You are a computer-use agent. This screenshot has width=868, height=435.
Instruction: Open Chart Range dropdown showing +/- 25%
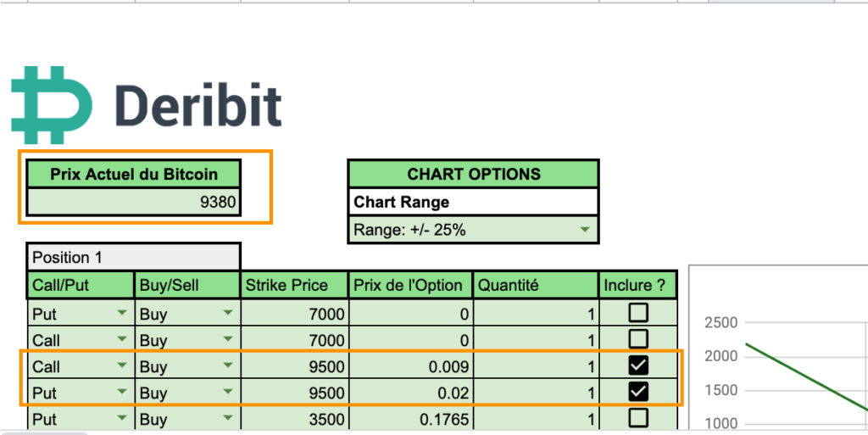pos(473,230)
